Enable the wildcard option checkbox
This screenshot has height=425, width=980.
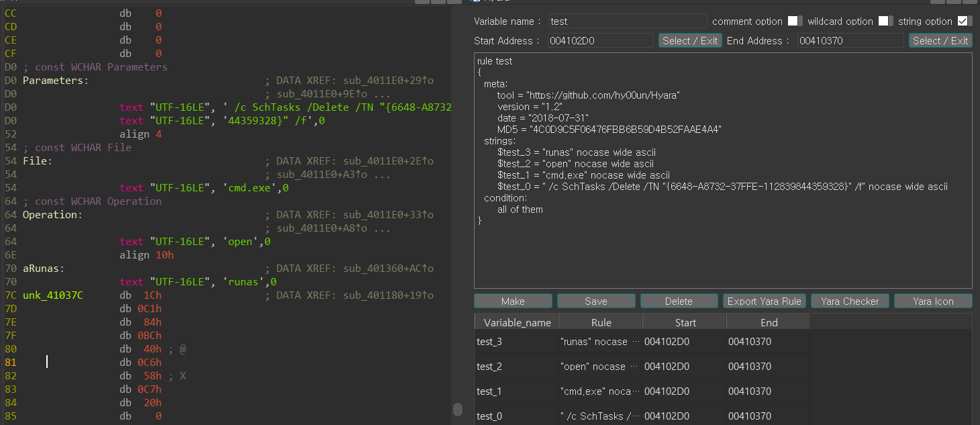(x=886, y=21)
